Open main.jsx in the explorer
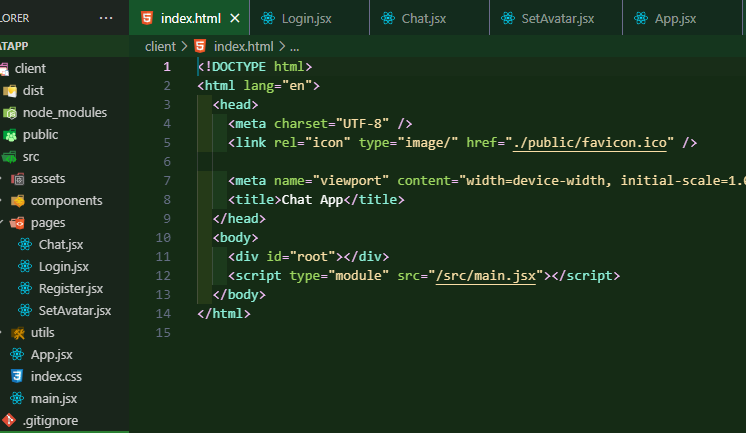Image resolution: width=746 pixels, height=433 pixels. point(54,398)
